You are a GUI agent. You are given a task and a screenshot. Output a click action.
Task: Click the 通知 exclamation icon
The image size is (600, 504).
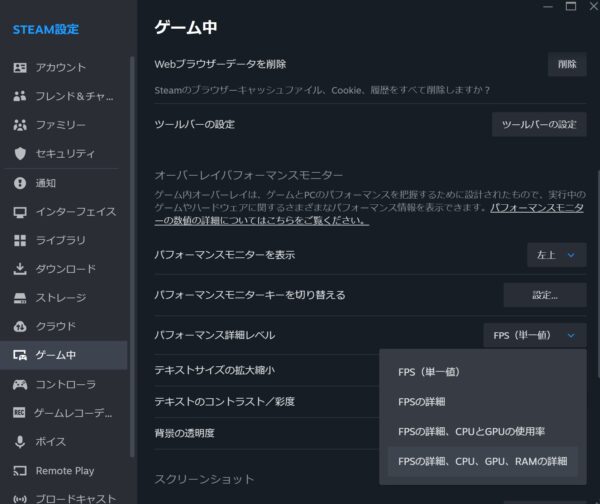coord(20,183)
